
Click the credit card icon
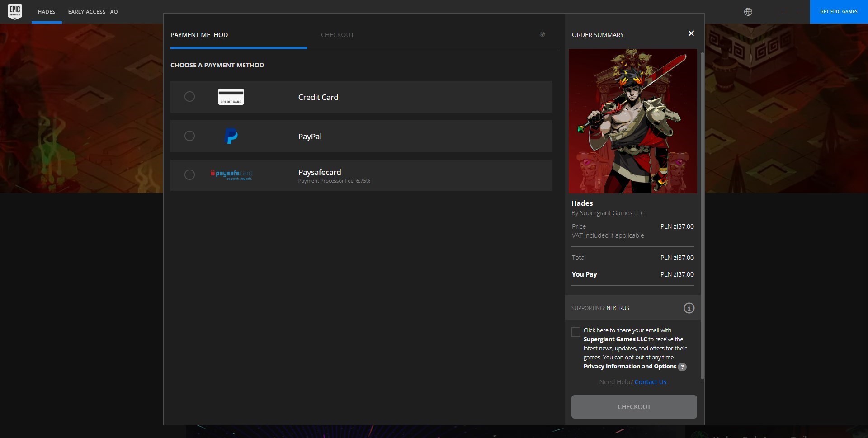point(231,97)
